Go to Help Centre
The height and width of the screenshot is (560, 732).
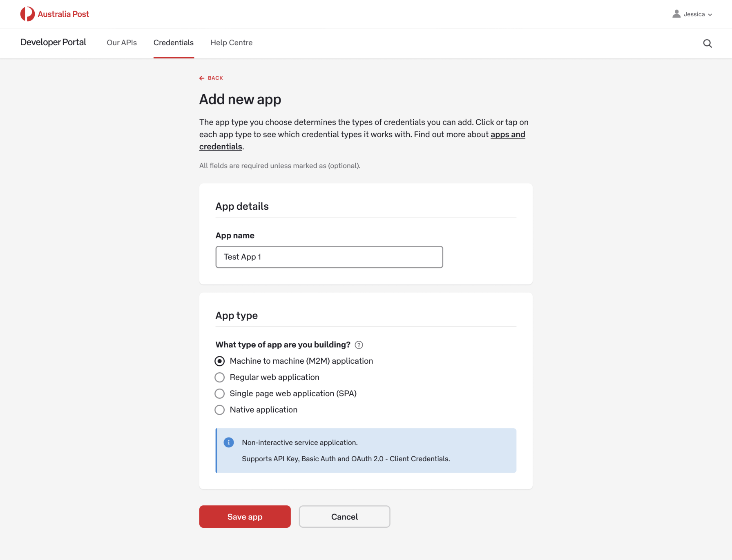(x=231, y=43)
